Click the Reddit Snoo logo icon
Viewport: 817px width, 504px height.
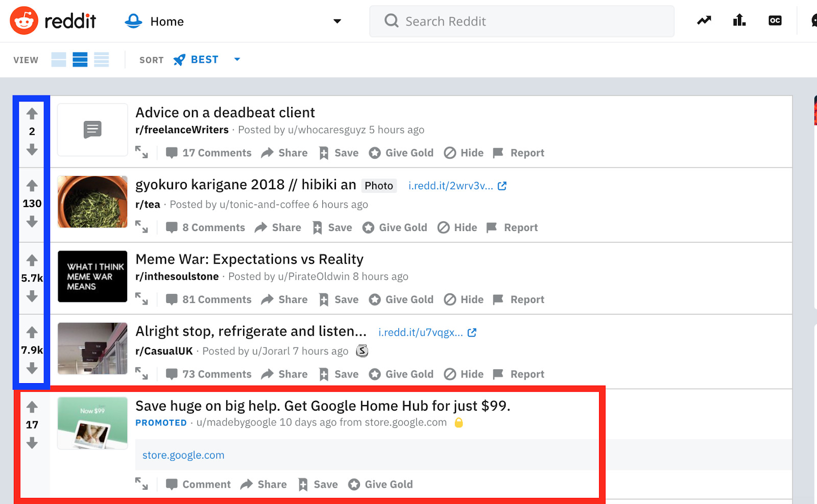coord(24,20)
